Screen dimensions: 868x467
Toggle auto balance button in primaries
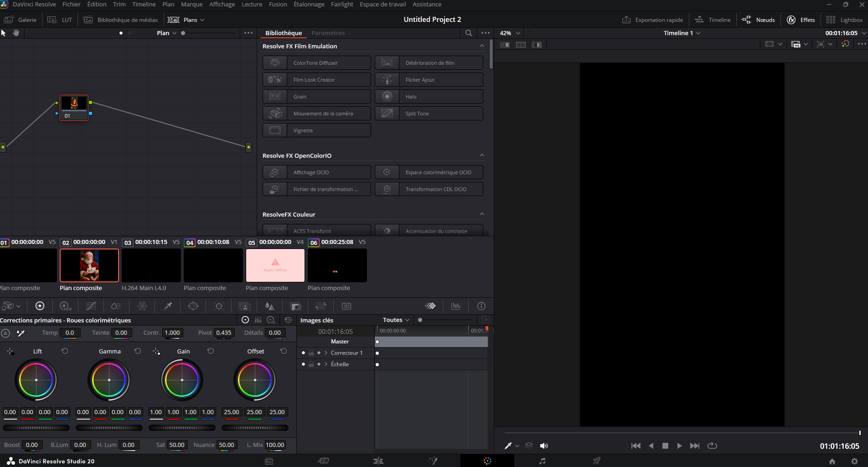click(x=5, y=333)
